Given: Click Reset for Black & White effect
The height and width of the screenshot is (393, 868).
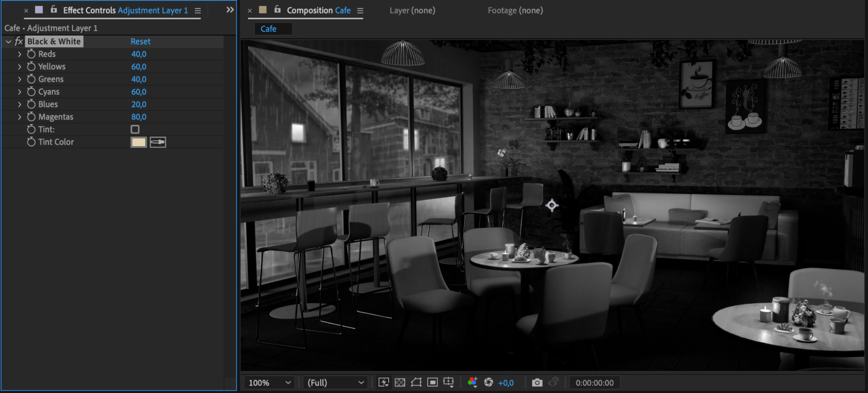Looking at the screenshot, I should (x=140, y=42).
